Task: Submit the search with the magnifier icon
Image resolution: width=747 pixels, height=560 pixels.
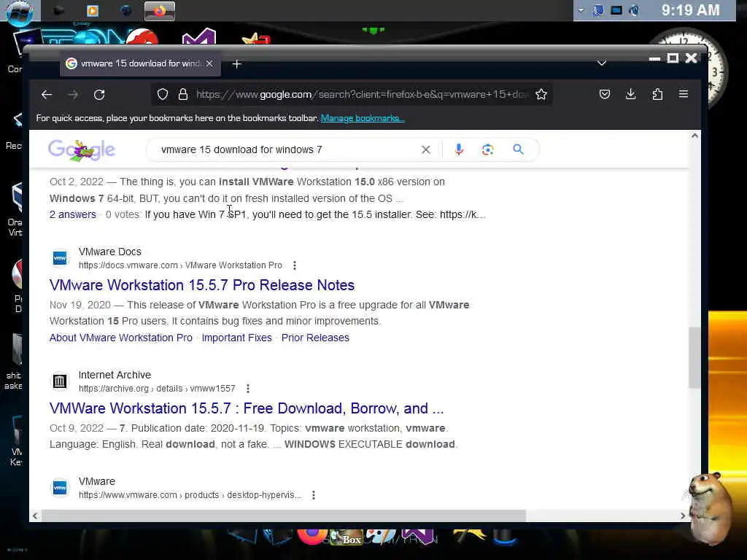Action: coord(519,149)
